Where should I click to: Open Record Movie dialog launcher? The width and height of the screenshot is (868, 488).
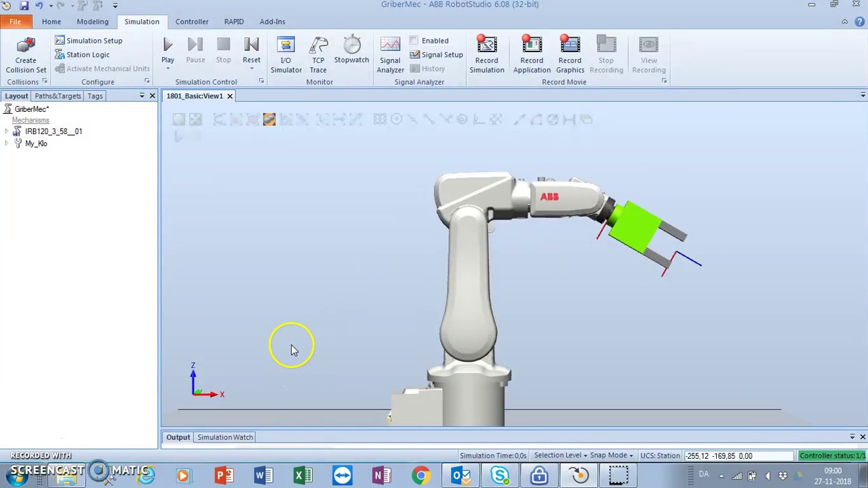(x=664, y=81)
